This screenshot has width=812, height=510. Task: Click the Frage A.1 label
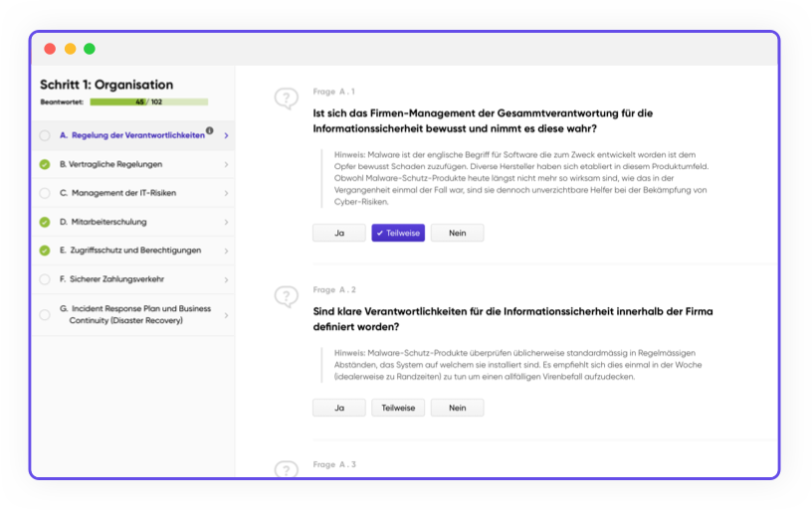(x=334, y=91)
